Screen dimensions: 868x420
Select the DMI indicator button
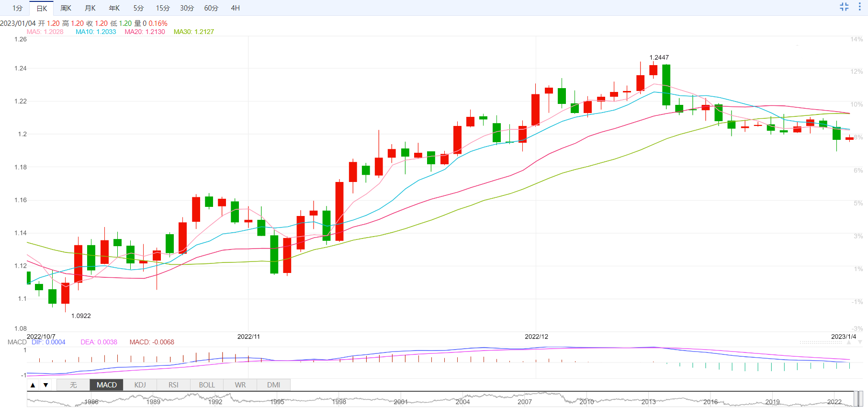pos(273,385)
